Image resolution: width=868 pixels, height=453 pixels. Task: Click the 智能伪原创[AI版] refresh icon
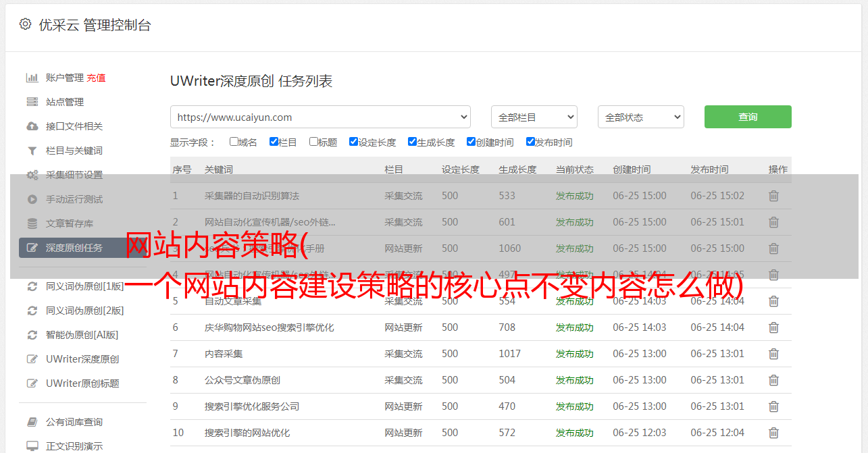(x=32, y=335)
